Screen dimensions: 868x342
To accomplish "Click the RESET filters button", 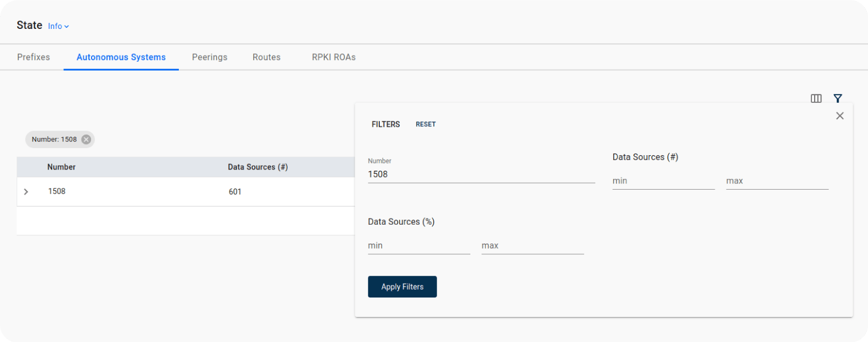I will tap(425, 125).
